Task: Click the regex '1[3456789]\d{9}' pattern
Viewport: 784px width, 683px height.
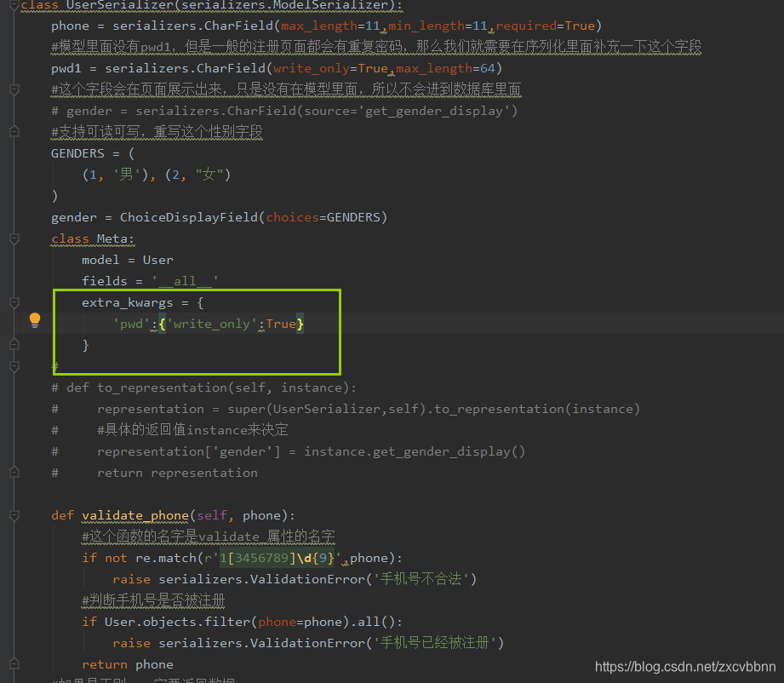Action: 277,558
